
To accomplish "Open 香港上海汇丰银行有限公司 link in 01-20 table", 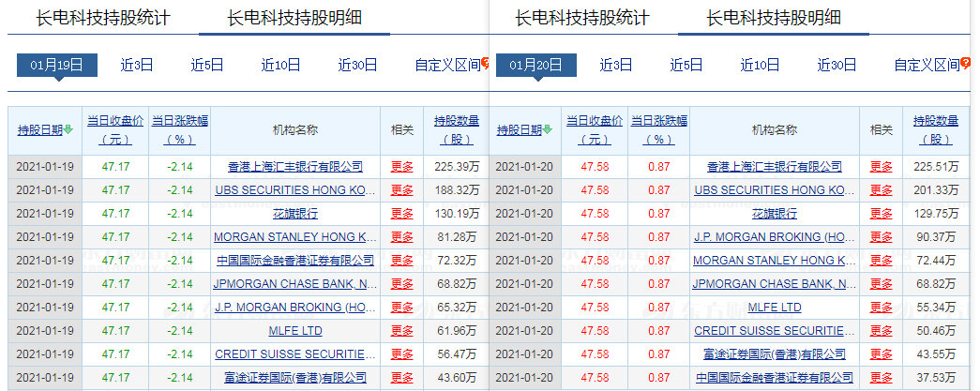I will point(775,167).
